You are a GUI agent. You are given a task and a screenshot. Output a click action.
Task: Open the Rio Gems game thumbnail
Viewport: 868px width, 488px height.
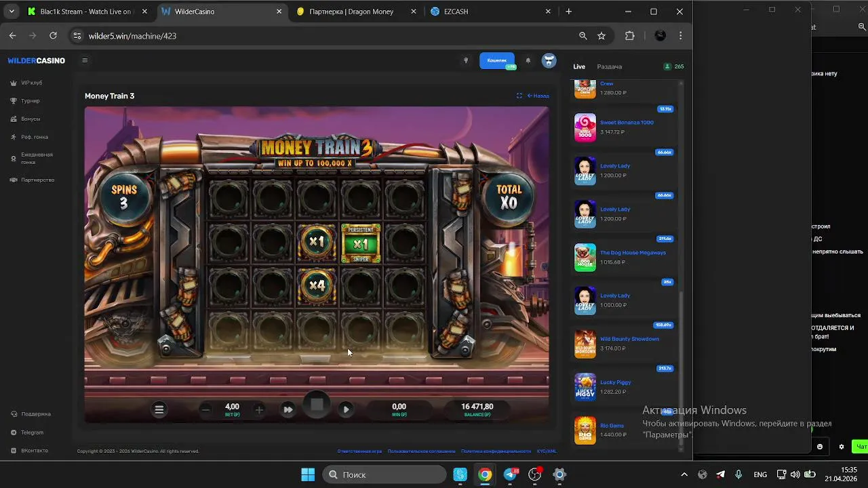pyautogui.click(x=585, y=430)
